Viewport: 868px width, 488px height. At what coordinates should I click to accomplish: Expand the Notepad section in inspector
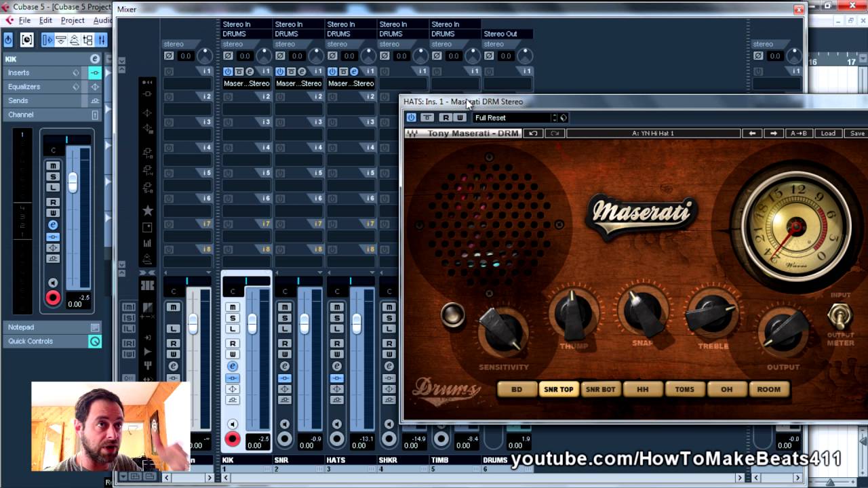[52, 327]
